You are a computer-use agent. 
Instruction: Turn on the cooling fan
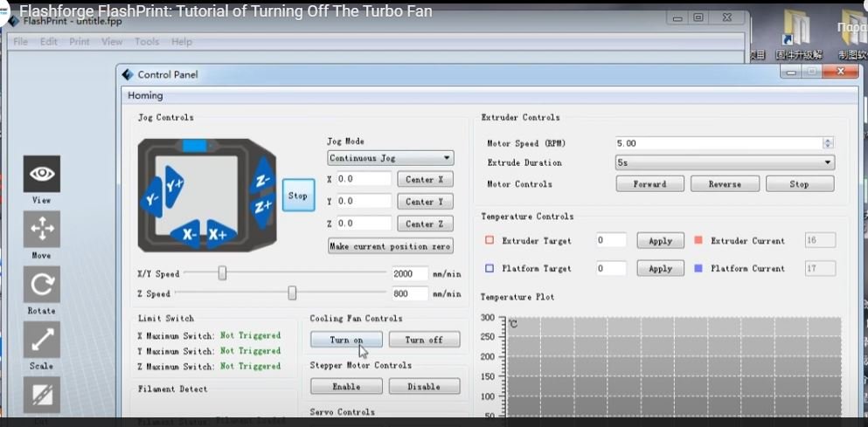click(346, 340)
